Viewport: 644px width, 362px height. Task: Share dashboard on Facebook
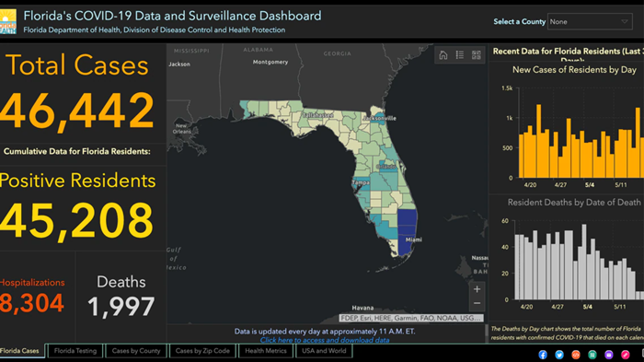coord(543,355)
